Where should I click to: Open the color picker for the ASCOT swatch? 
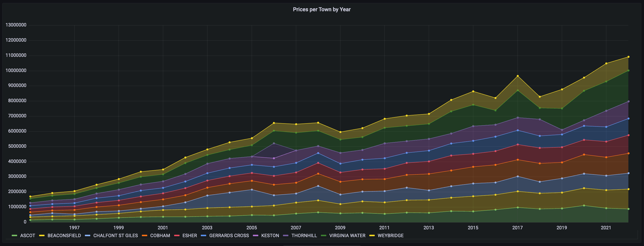pos(14,235)
